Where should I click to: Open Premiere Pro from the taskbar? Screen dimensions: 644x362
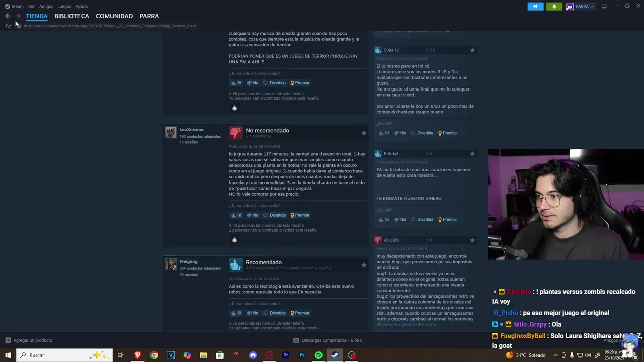[286, 355]
